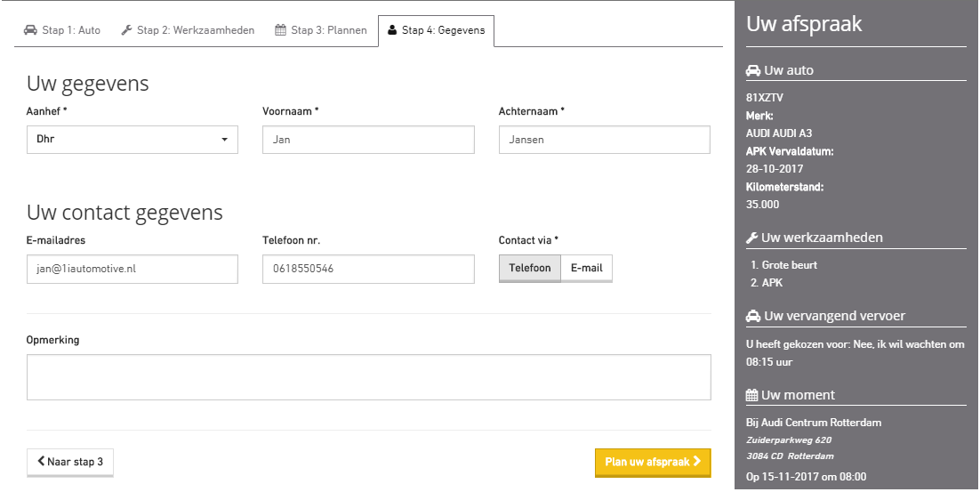This screenshot has width=980, height=492.
Task: Click the wrench icon in Stap 2 tab
Action: click(126, 30)
